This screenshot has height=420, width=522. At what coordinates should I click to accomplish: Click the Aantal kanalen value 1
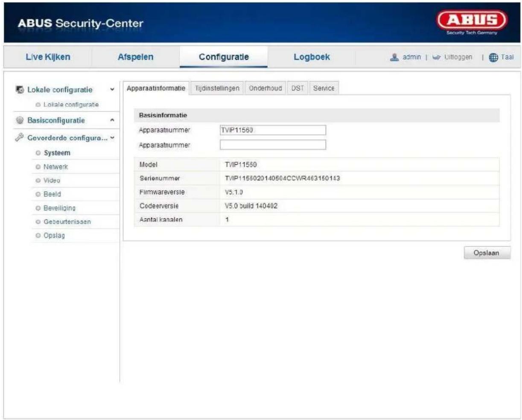click(x=227, y=220)
